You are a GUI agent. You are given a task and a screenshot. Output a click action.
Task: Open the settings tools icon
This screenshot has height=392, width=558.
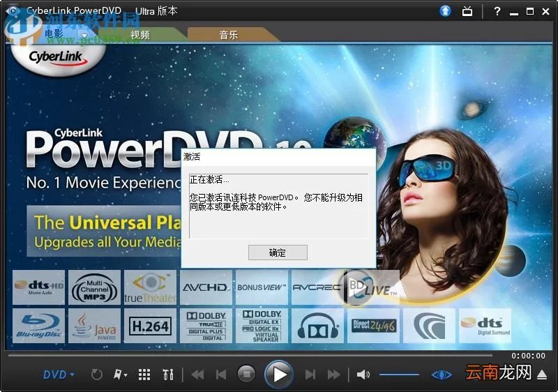click(x=168, y=375)
